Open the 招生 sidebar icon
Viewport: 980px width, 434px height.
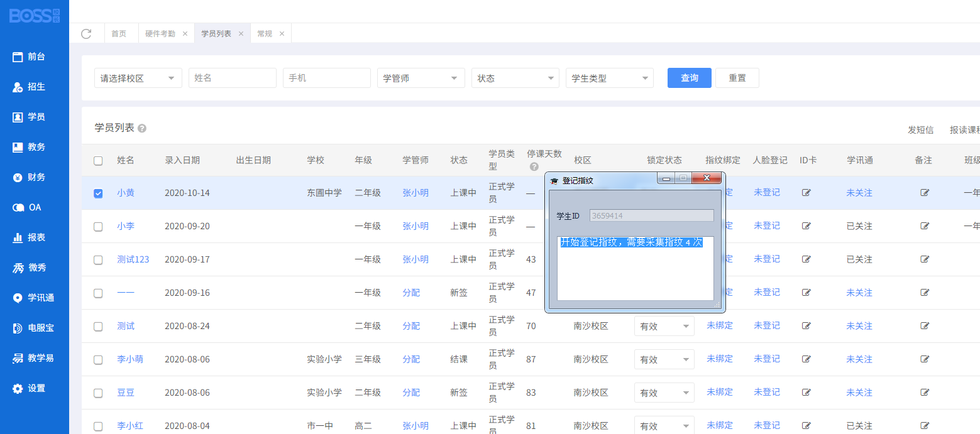(x=18, y=87)
